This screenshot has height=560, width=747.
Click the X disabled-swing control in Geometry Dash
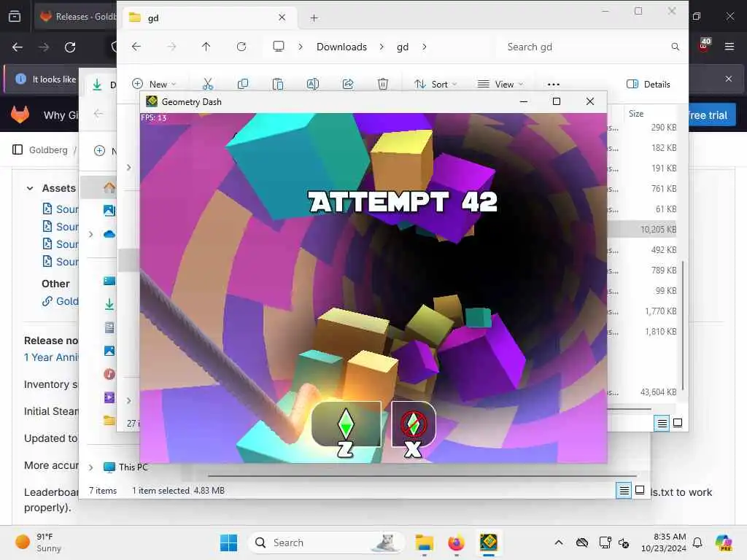click(413, 424)
